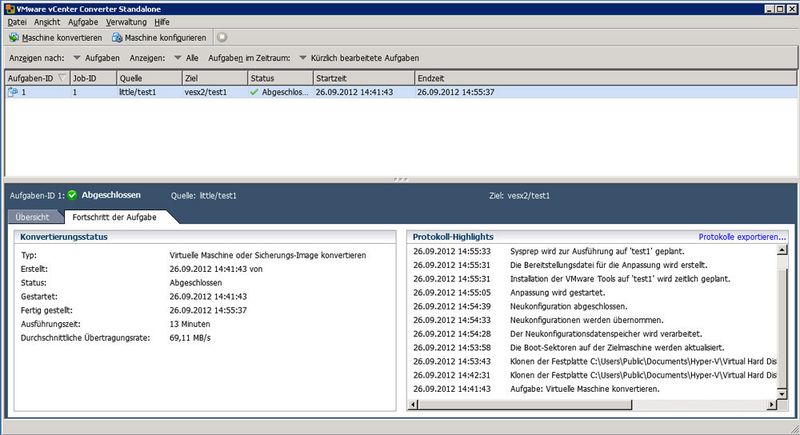Click the log entry Aufgabe: Virtuelle Maschine konvertieren
Viewport: 800px width, 435px height.
coord(585,389)
